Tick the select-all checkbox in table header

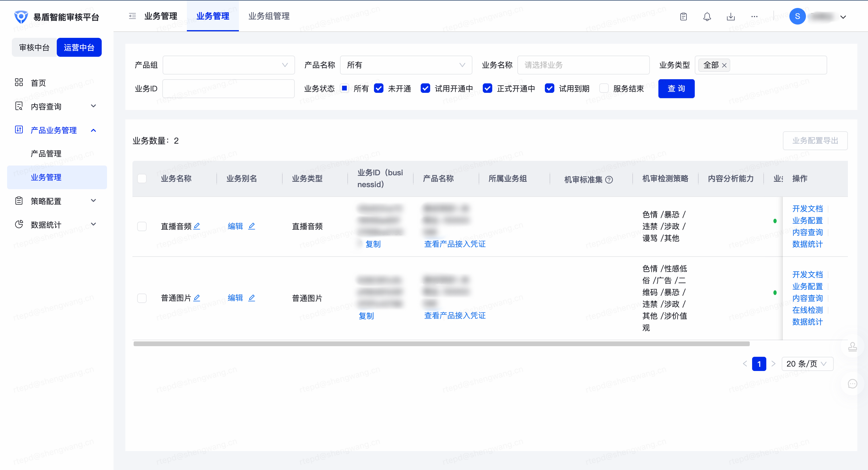(142, 179)
